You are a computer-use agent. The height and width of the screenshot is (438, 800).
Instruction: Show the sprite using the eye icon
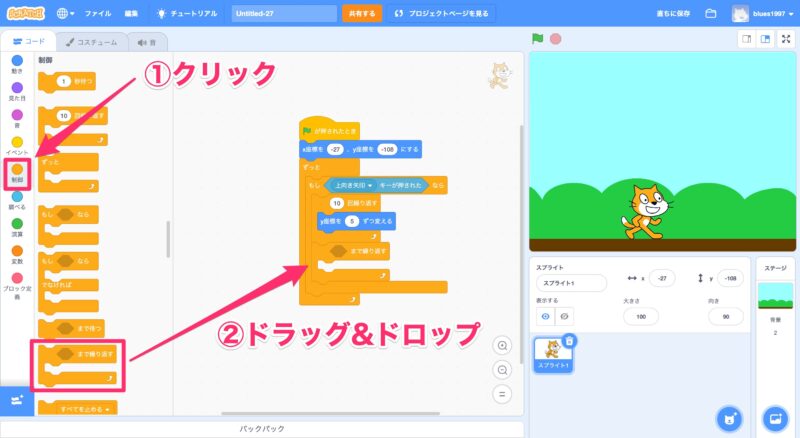click(545, 315)
